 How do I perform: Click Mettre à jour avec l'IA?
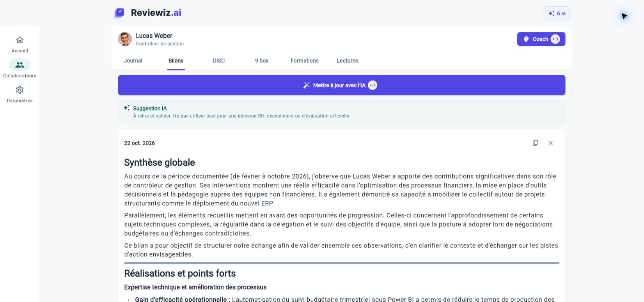click(x=341, y=85)
